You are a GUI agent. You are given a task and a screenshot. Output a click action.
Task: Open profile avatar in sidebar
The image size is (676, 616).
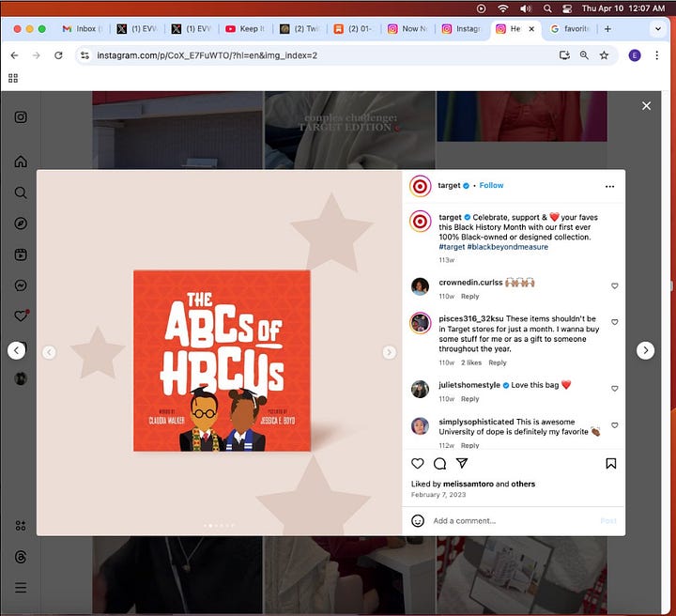click(21, 378)
